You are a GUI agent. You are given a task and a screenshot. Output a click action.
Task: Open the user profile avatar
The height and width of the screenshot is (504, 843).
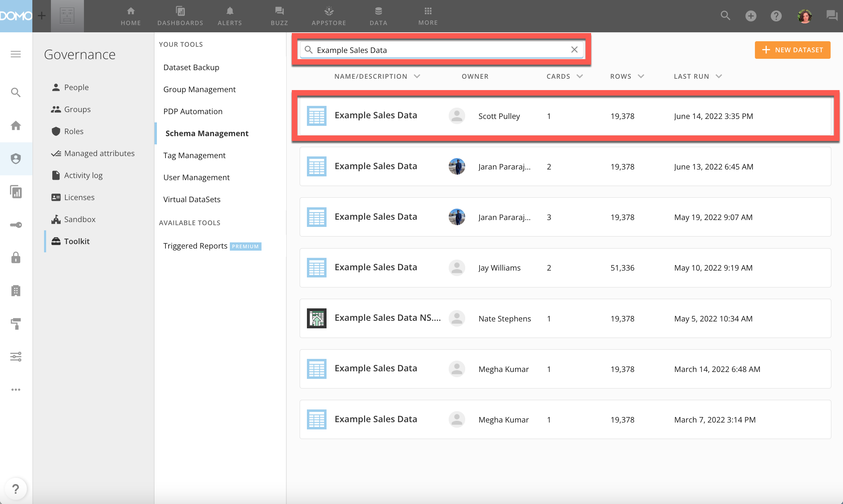coord(804,16)
